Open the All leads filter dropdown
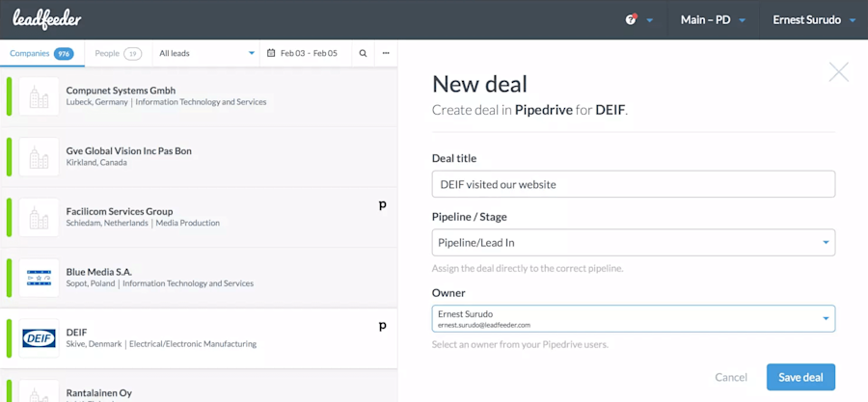Screen dimensions: 868x402 (206, 54)
